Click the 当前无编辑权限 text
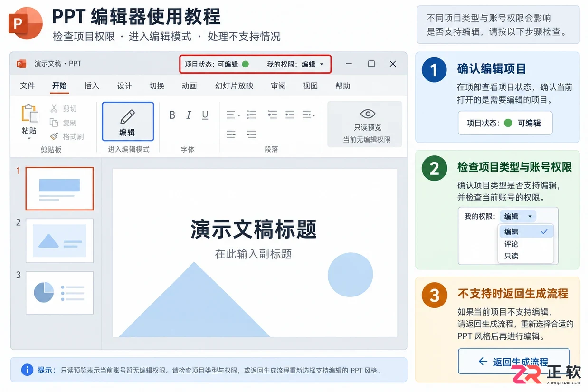This screenshot has width=588, height=392. pyautogui.click(x=367, y=139)
